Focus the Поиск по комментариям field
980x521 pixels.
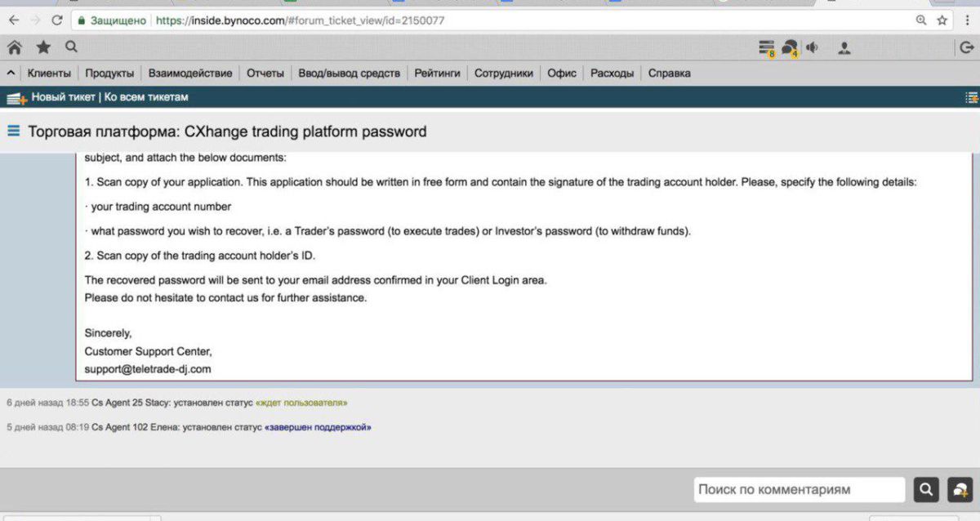pos(800,489)
